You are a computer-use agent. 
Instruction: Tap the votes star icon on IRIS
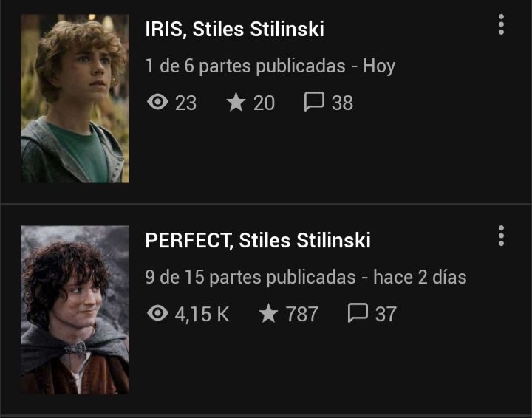tap(236, 102)
